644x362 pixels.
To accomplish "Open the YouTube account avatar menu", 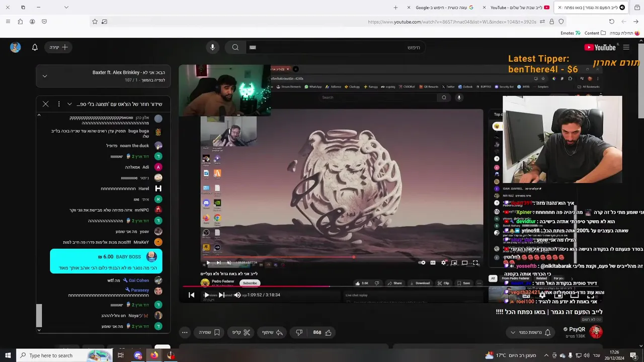I will click(16, 47).
